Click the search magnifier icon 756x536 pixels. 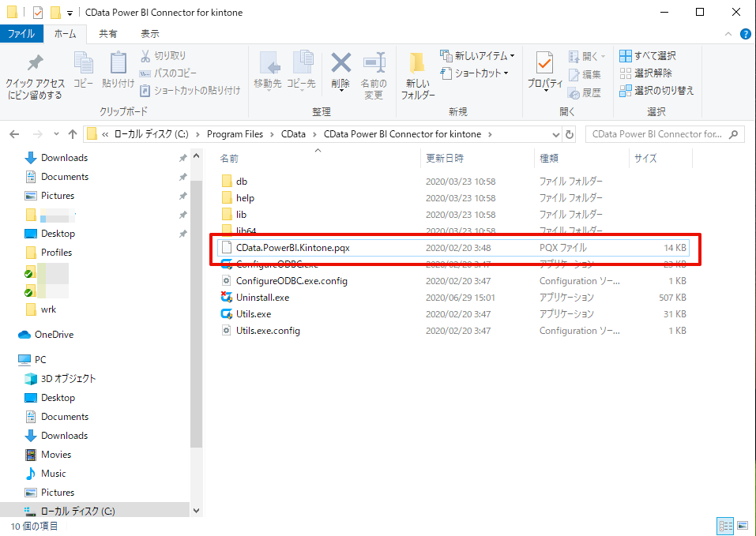tap(733, 134)
